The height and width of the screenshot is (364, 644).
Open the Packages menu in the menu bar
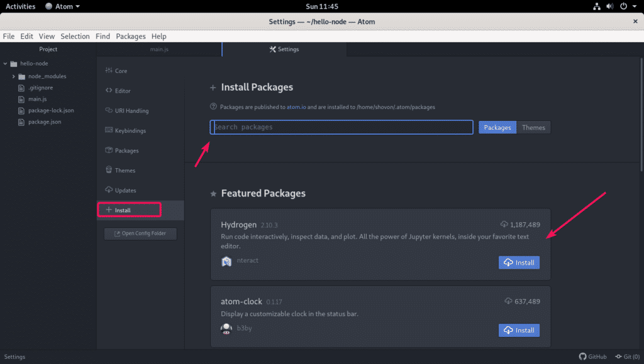(x=131, y=37)
